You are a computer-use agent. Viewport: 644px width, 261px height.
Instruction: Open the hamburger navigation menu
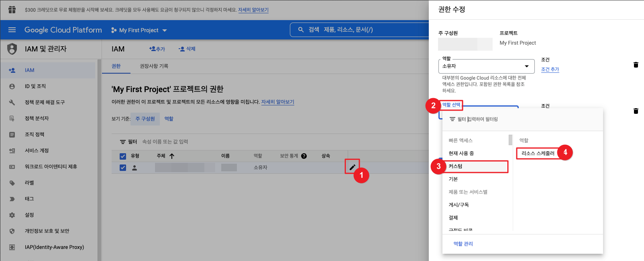pos(12,30)
